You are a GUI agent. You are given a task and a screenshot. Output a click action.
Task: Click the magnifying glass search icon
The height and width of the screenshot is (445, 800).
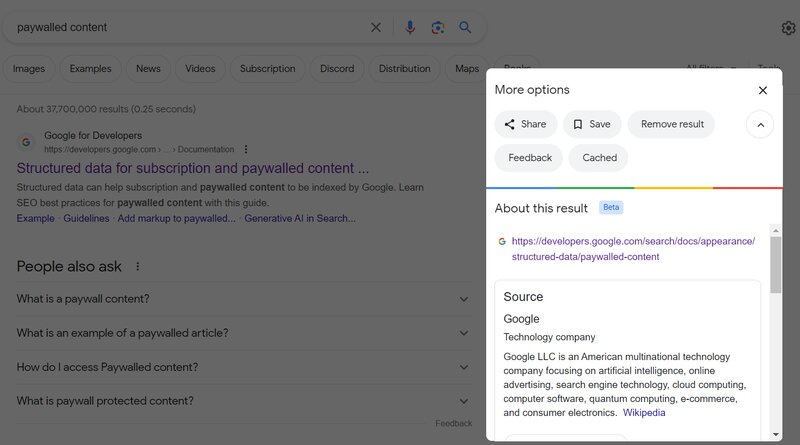465,28
